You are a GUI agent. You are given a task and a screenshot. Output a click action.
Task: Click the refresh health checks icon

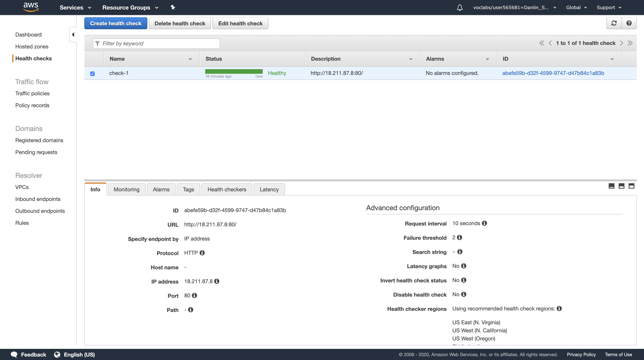pyautogui.click(x=614, y=23)
